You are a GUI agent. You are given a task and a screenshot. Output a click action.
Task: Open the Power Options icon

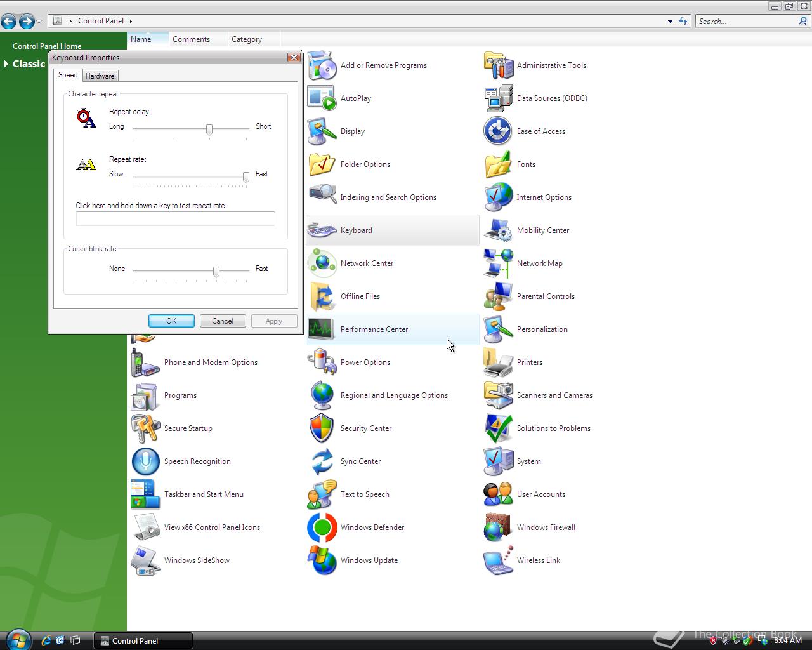click(322, 362)
